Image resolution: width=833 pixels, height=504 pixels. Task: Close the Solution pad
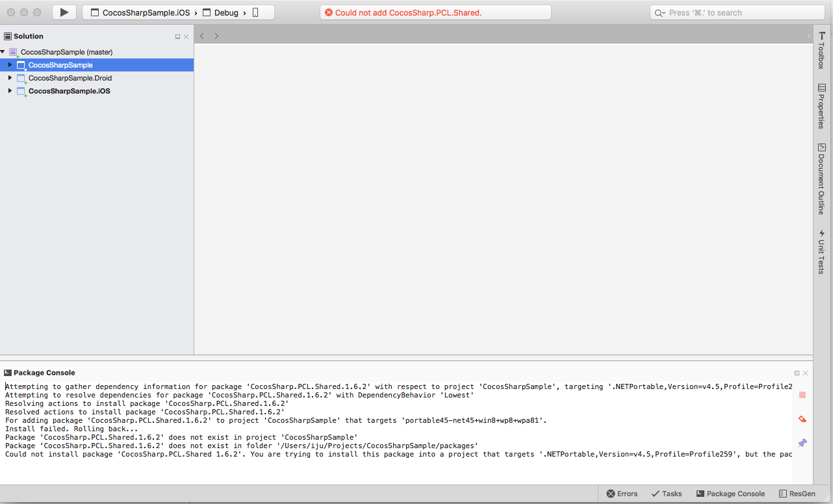coord(186,37)
